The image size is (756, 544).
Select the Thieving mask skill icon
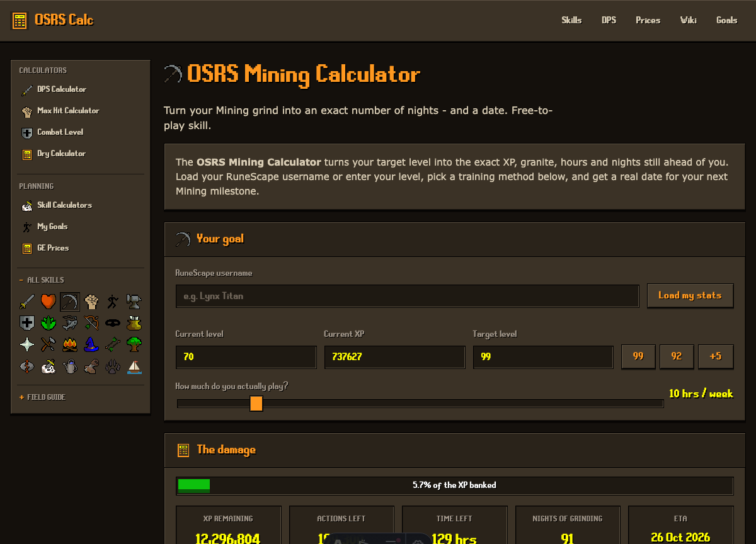[x=113, y=323]
